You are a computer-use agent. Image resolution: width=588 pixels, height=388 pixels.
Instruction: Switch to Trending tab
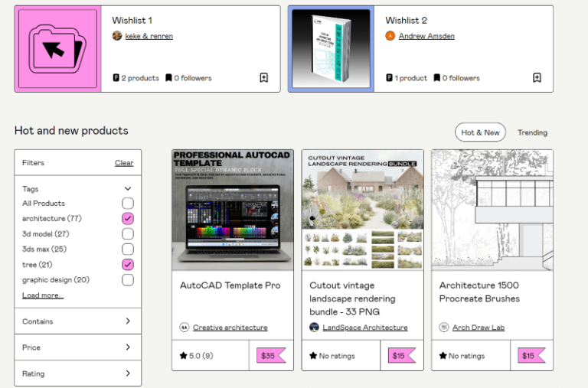click(x=532, y=132)
